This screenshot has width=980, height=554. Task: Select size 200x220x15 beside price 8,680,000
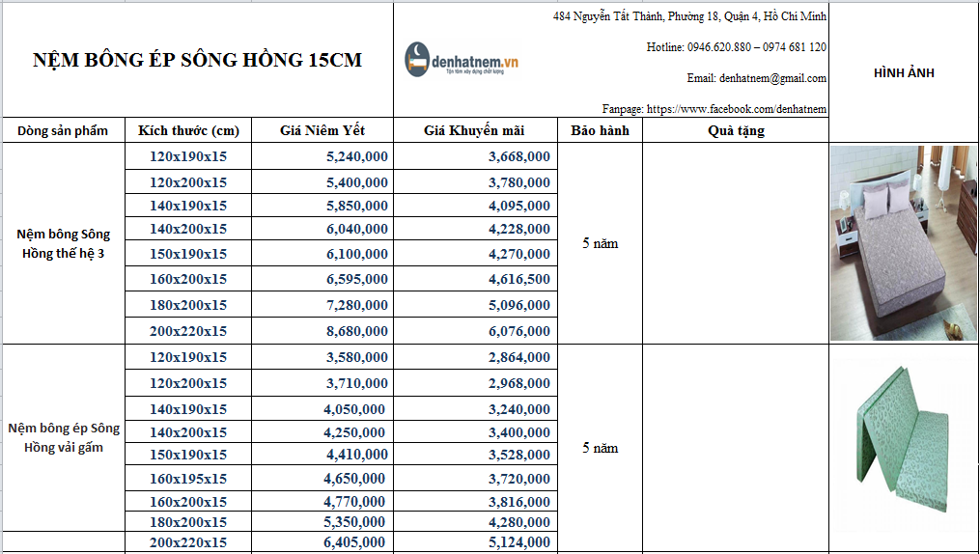click(x=188, y=331)
